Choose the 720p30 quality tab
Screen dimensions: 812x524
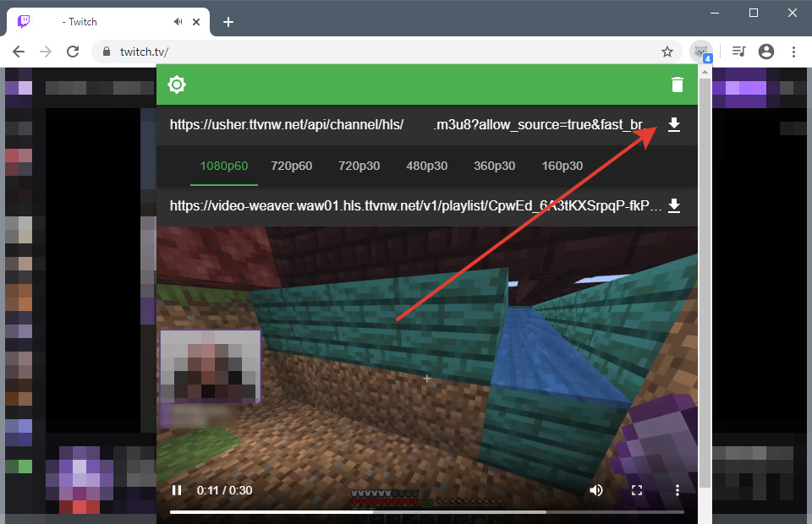click(x=359, y=166)
